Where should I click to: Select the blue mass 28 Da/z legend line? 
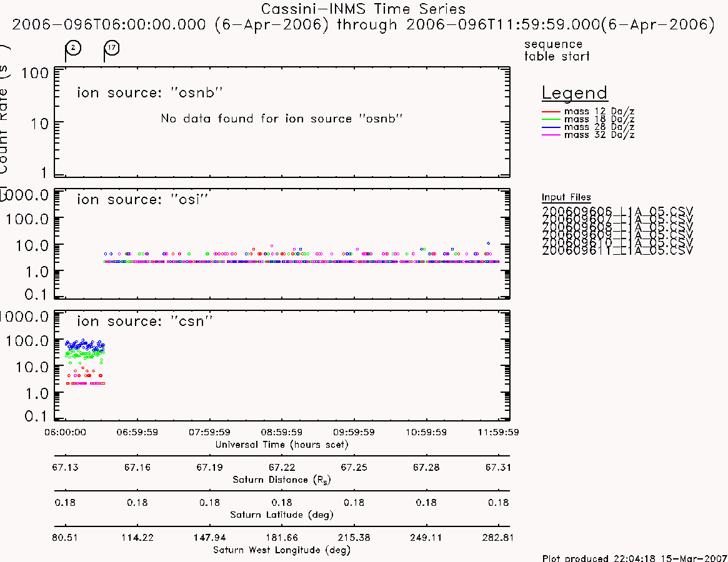551,127
